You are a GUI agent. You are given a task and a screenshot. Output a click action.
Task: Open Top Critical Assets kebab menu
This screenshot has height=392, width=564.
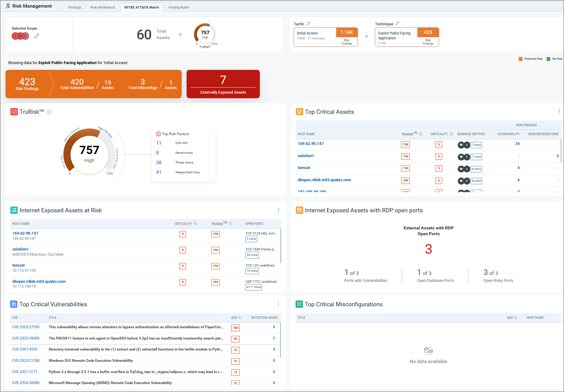pyautogui.click(x=559, y=112)
